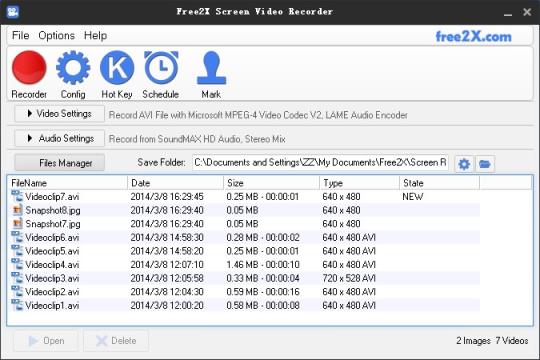Expand the Audio Settings section
This screenshot has height=360, width=540.
pos(59,138)
